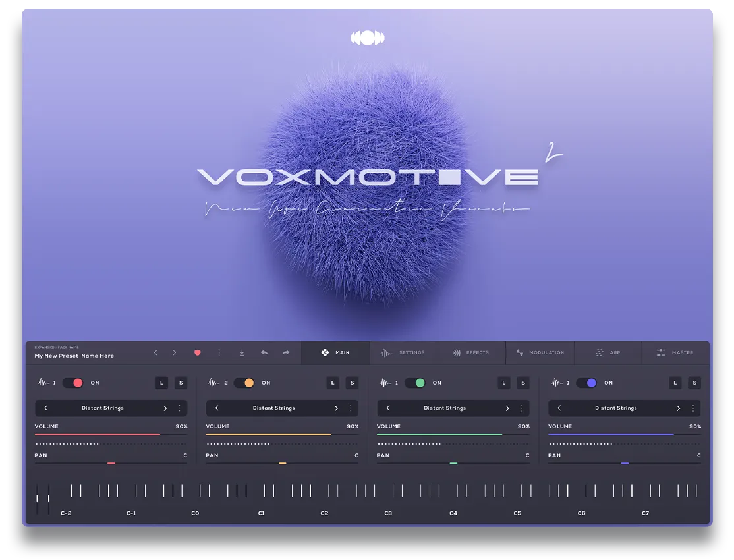Click the download preset arrow icon
734x560 pixels.
[x=242, y=352]
